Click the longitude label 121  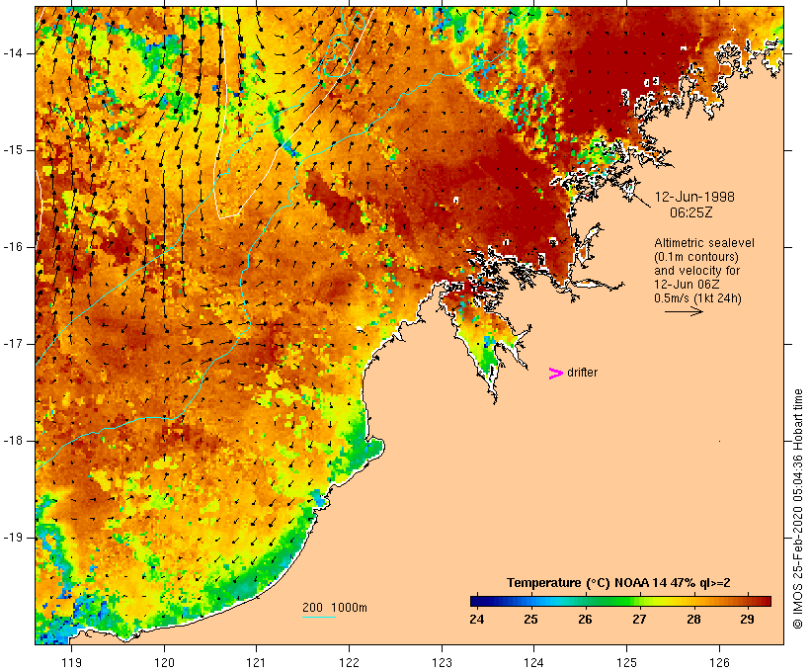click(x=256, y=662)
